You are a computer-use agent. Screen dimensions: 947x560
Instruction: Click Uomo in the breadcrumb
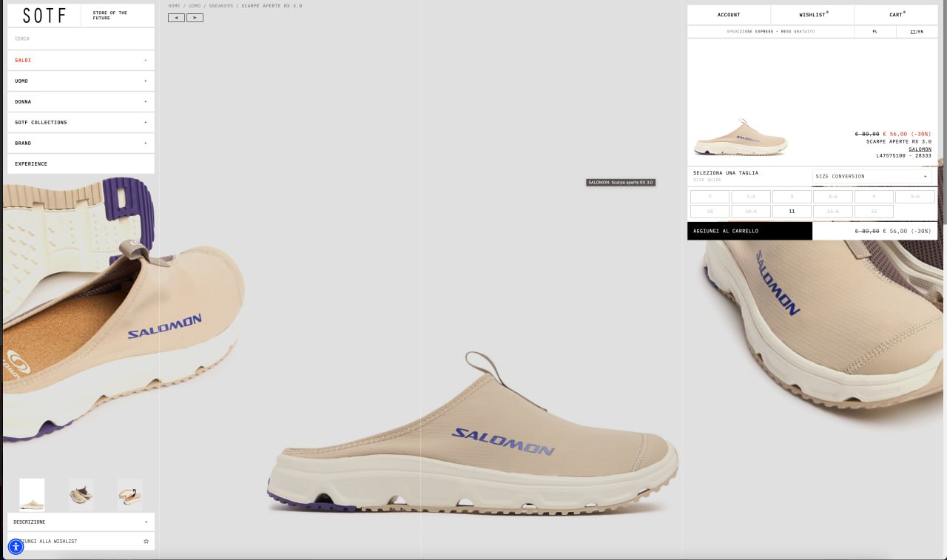point(195,6)
